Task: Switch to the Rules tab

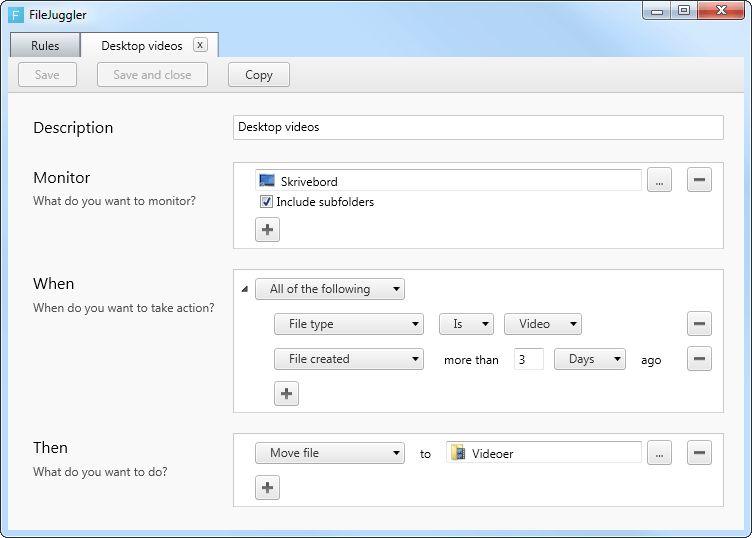Action: tap(45, 46)
